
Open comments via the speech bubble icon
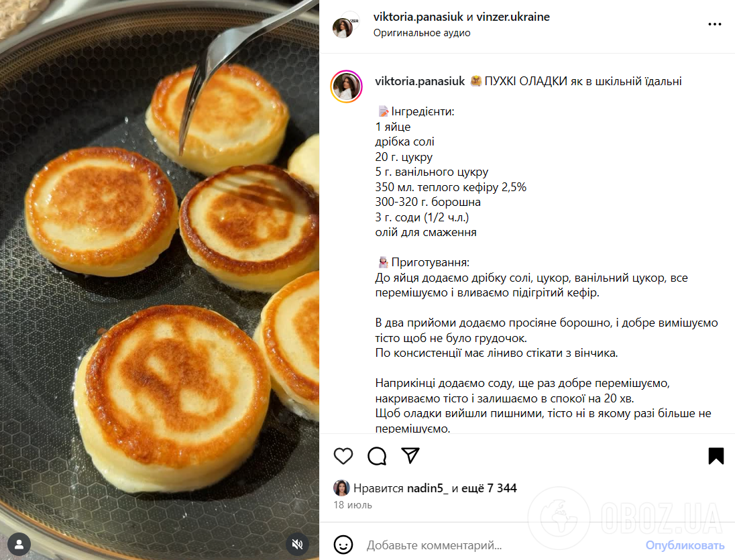tap(377, 455)
